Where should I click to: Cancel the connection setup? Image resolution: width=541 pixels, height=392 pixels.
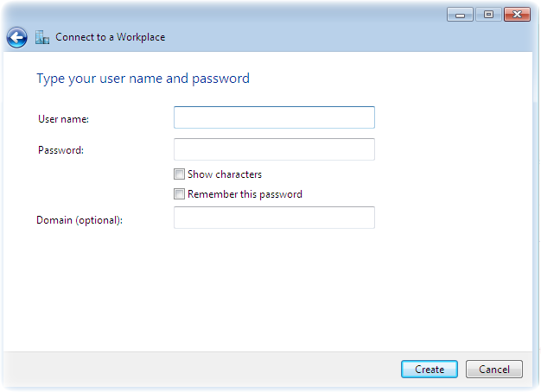[x=494, y=370]
